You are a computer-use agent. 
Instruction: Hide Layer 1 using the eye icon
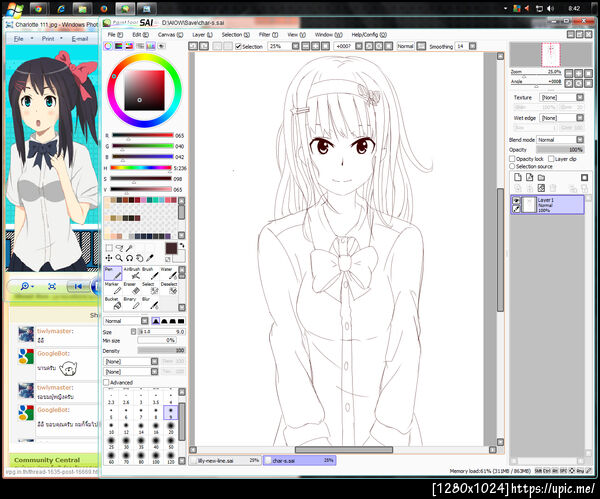[x=516, y=201]
